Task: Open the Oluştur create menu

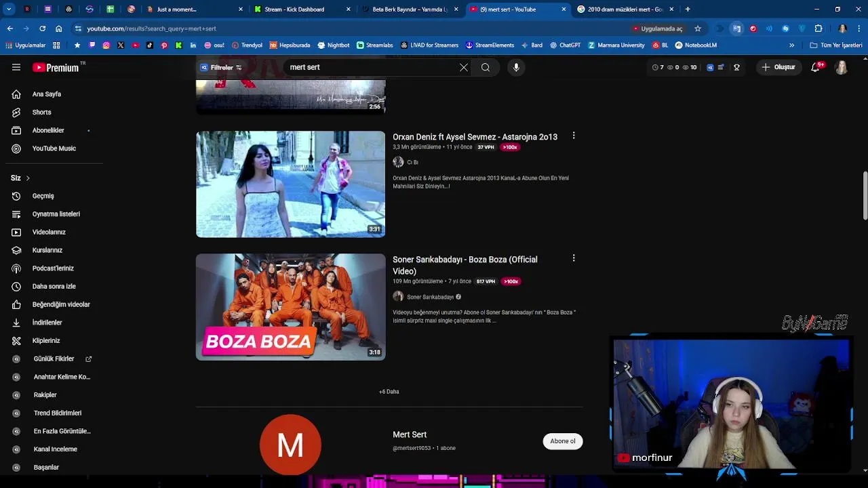Action: click(778, 67)
